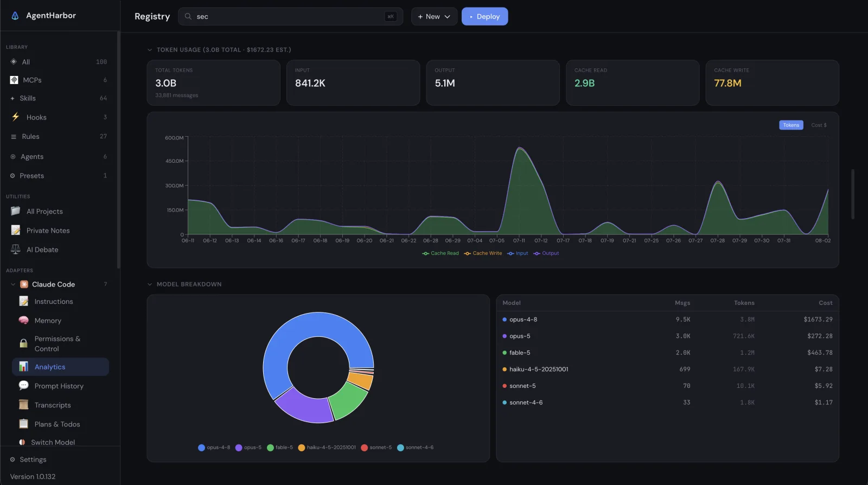Toggle Cache Read series in legend
The image size is (868, 485).
coord(441,253)
